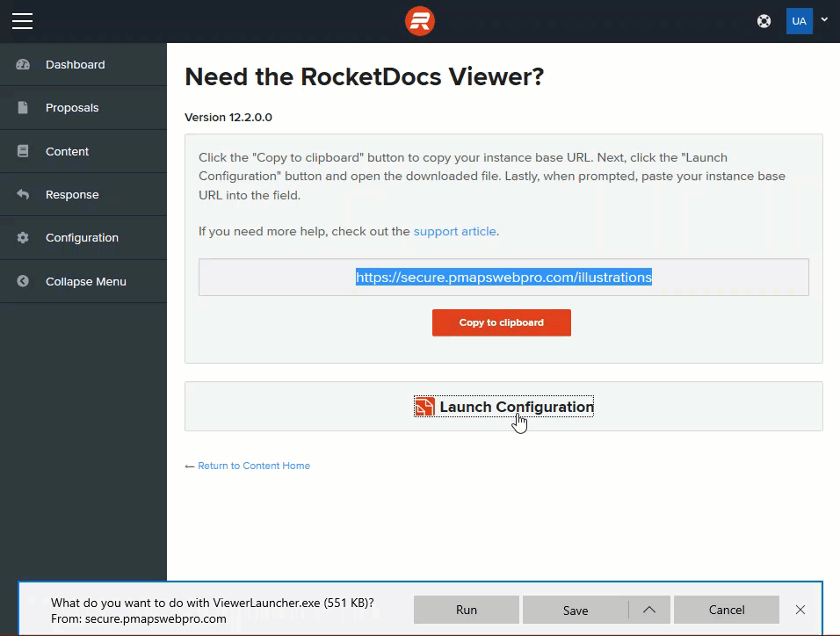Click the Launch Configuration icon
840x636 pixels.
[424, 407]
